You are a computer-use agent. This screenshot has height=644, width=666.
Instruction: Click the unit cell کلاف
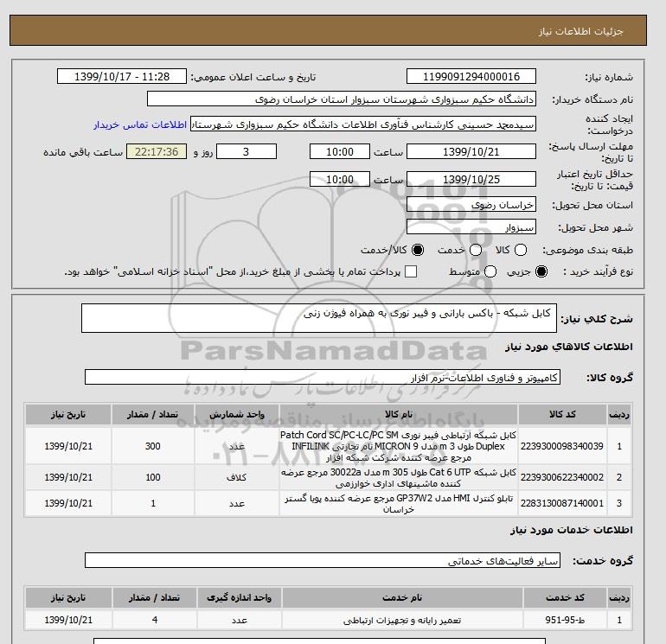tap(237, 477)
